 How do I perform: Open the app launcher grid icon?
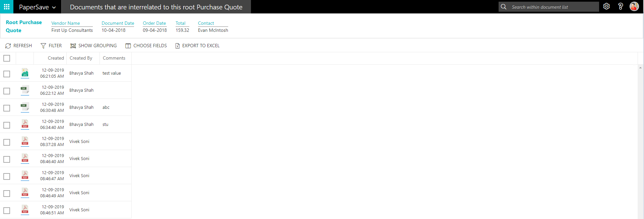tap(7, 7)
